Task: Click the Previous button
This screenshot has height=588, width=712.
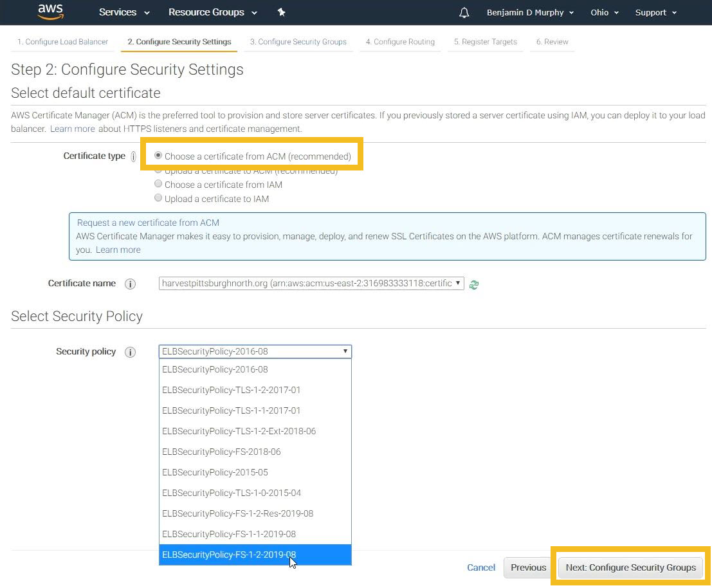Action: click(x=529, y=567)
